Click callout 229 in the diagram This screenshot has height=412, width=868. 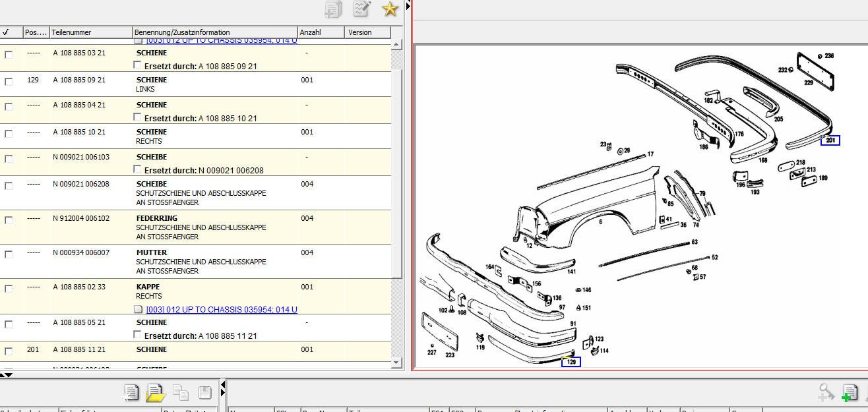click(809, 82)
